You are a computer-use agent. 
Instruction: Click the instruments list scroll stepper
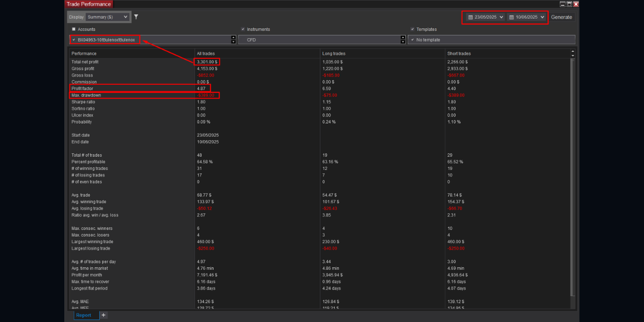coord(402,40)
